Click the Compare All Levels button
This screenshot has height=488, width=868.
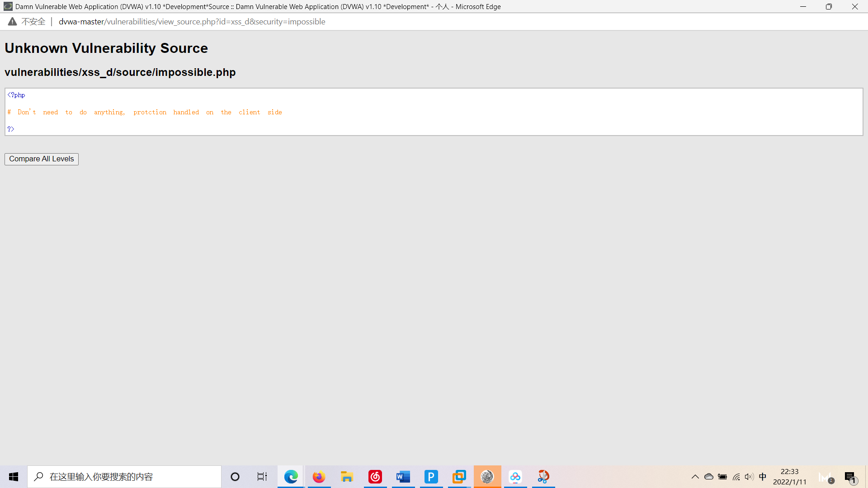tap(41, 159)
